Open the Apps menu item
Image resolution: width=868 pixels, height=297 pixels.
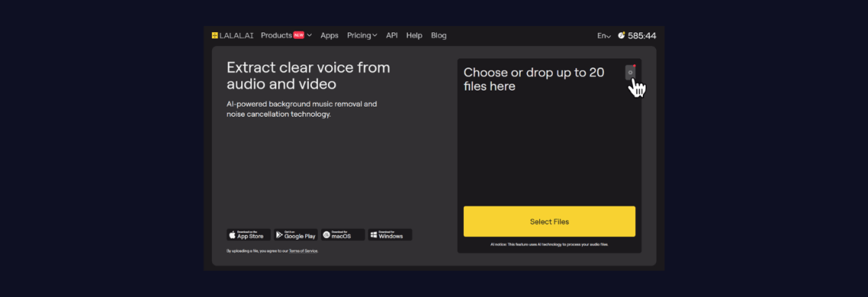[x=330, y=35]
